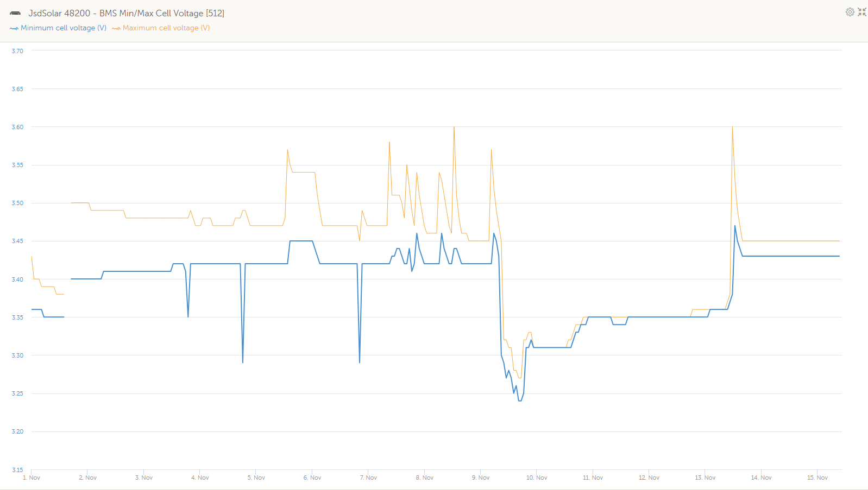
Task: Click the minimum voltage dip on 4 Nov
Action: point(242,362)
